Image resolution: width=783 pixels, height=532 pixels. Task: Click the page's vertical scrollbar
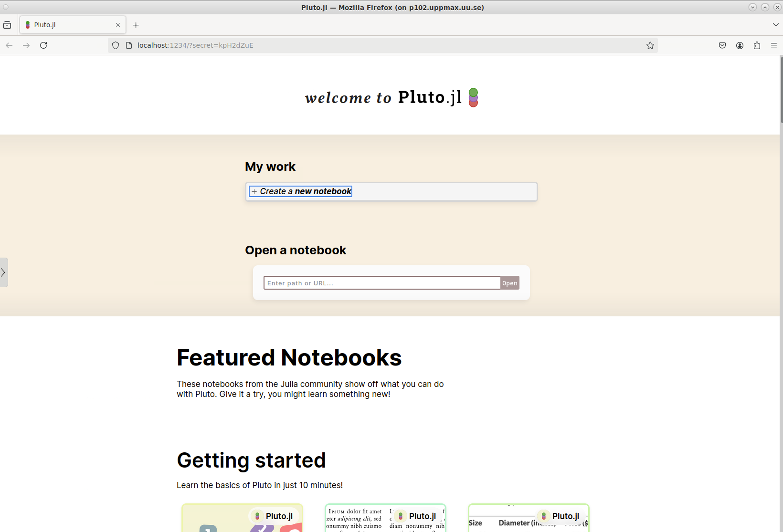pos(781,91)
